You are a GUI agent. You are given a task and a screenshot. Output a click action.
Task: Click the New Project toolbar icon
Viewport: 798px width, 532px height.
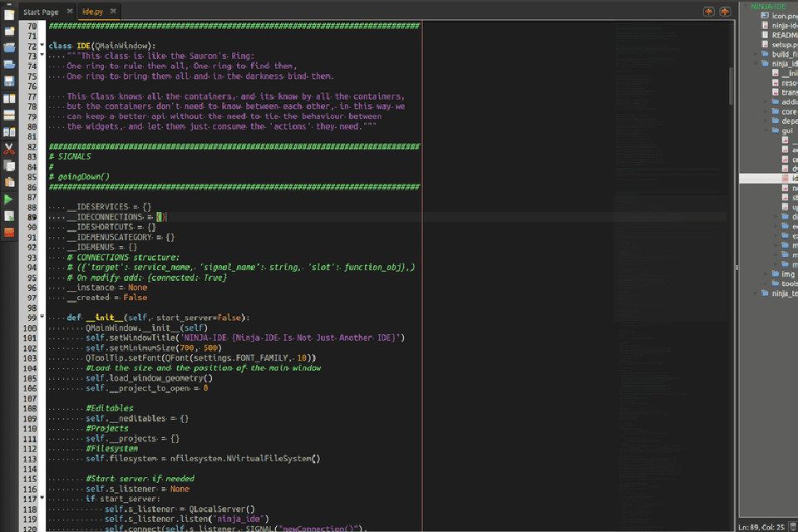point(9,31)
